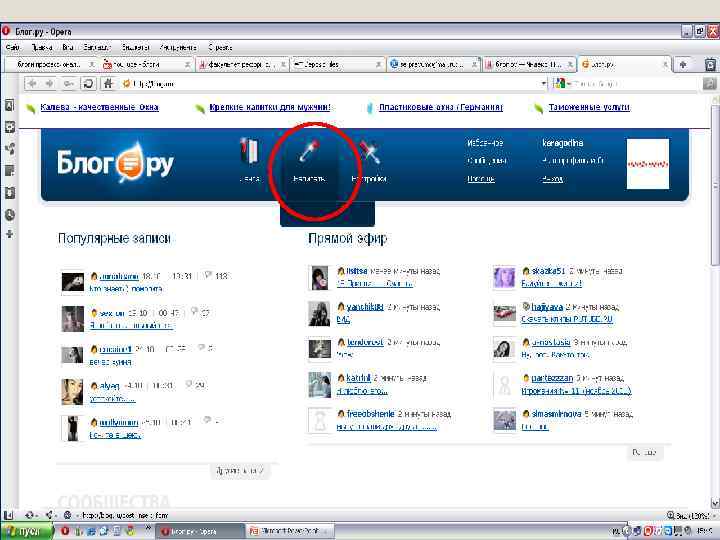Open new tab with plus button

pyautogui.click(x=683, y=65)
